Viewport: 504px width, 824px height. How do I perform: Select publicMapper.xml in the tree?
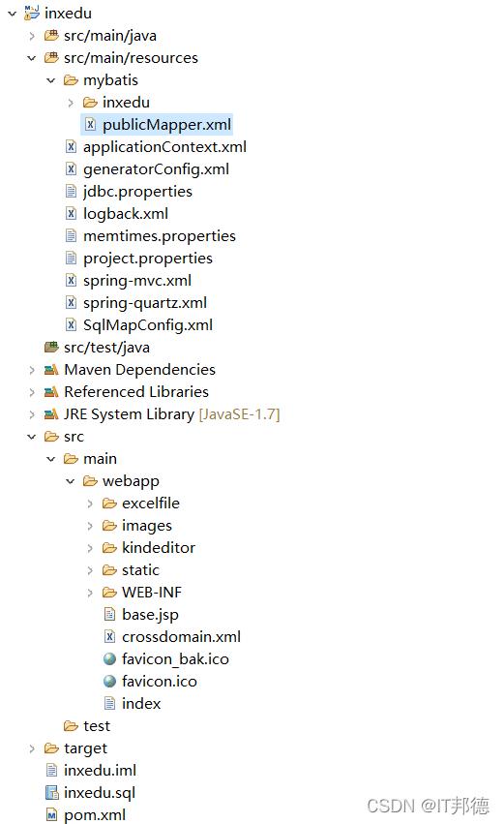(x=157, y=125)
